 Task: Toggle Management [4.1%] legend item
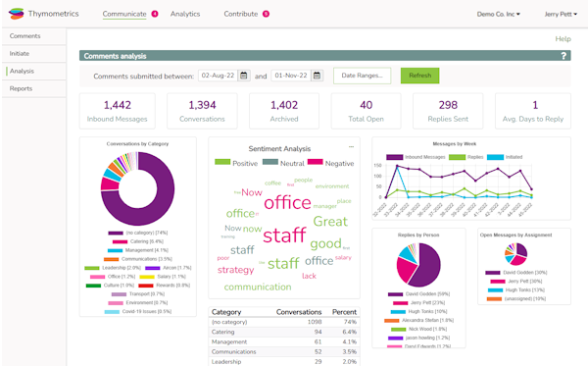pyautogui.click(x=137, y=250)
